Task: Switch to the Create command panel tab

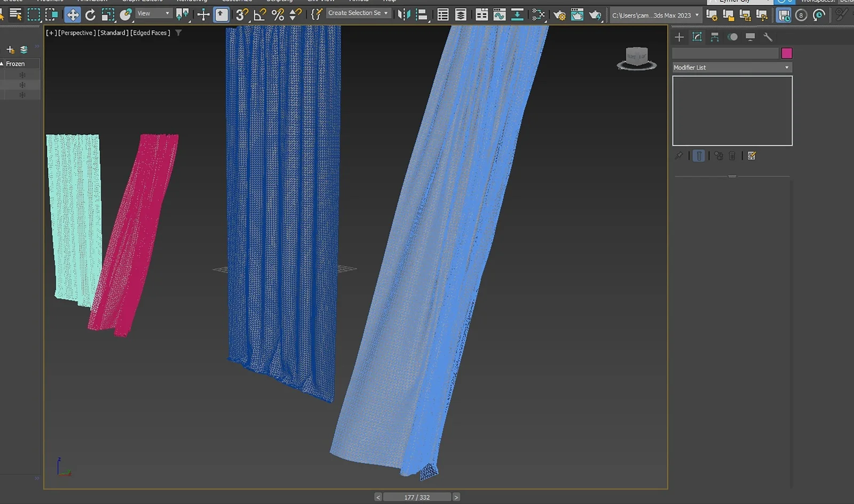Action: point(679,37)
